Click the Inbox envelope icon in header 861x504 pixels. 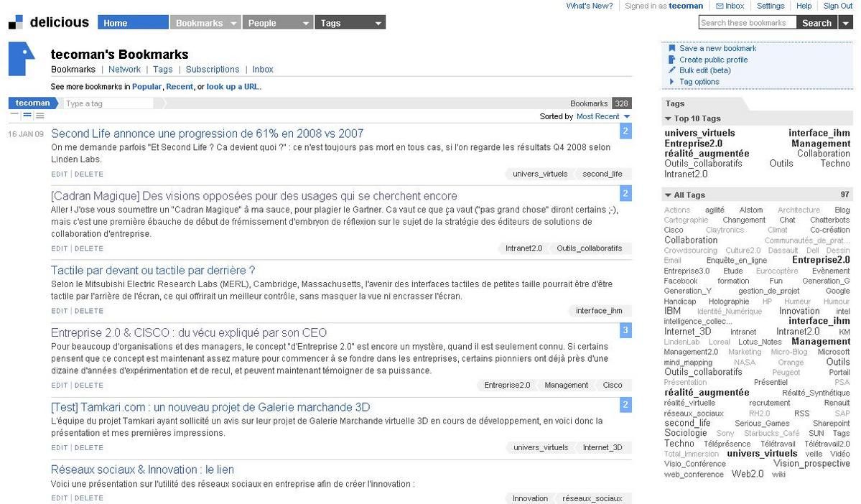click(720, 6)
